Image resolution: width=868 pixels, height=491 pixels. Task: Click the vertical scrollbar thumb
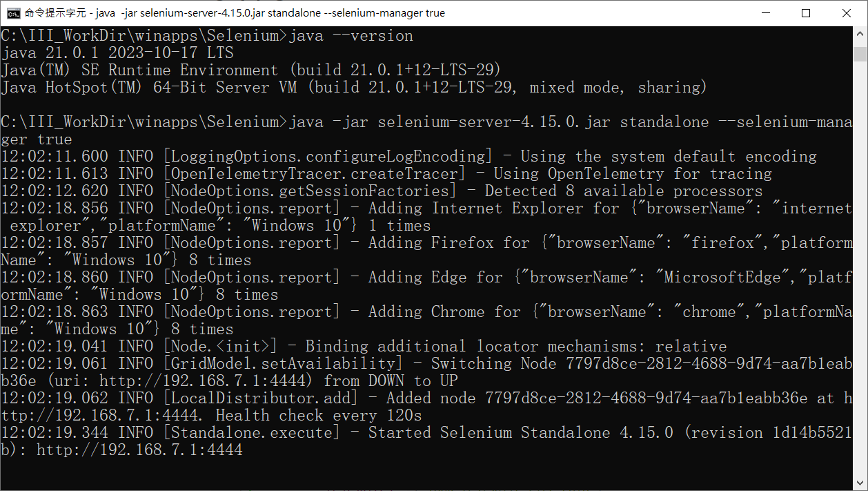point(860,54)
